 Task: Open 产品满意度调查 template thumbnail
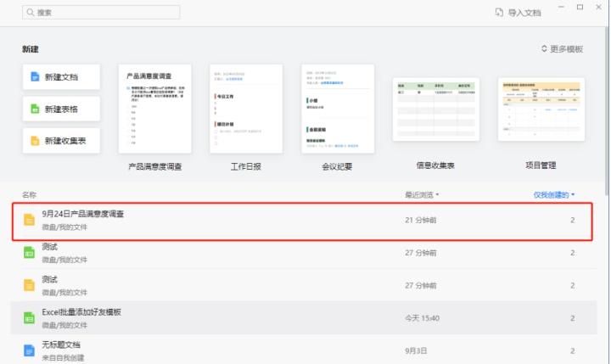(x=155, y=109)
